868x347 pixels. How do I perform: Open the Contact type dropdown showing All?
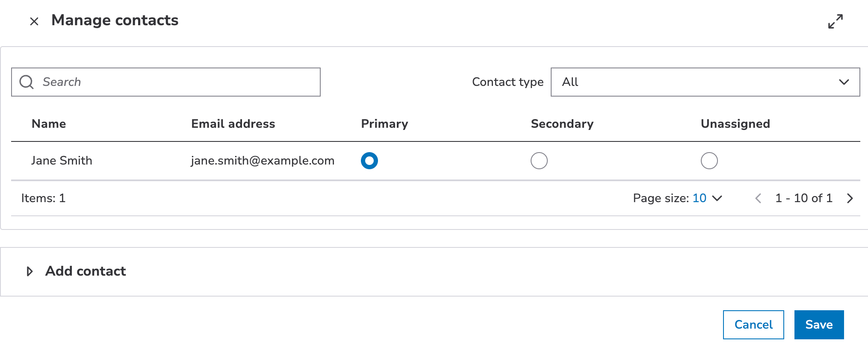click(705, 82)
